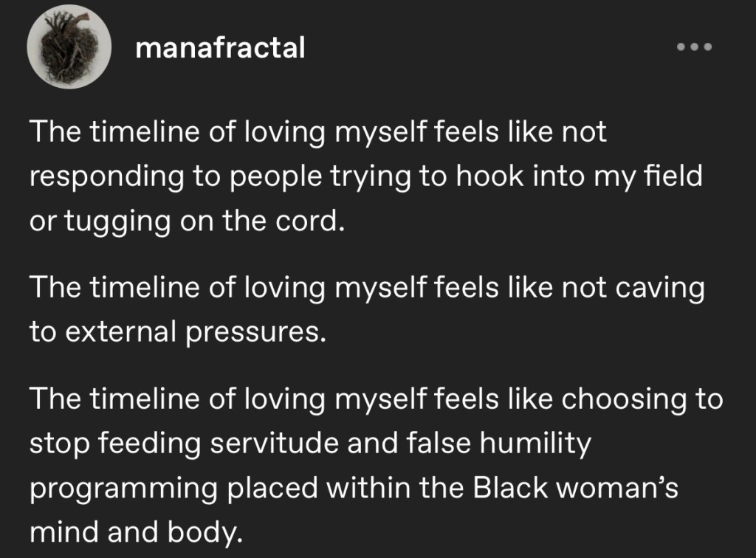This screenshot has height=558, width=756.
Task: Click the word "caving" in the post
Action: click(660, 288)
